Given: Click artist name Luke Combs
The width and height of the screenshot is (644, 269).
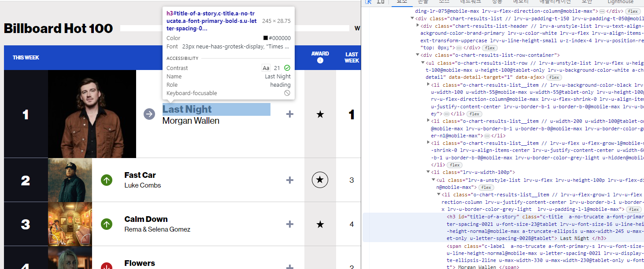Looking at the screenshot, I should pos(143,185).
